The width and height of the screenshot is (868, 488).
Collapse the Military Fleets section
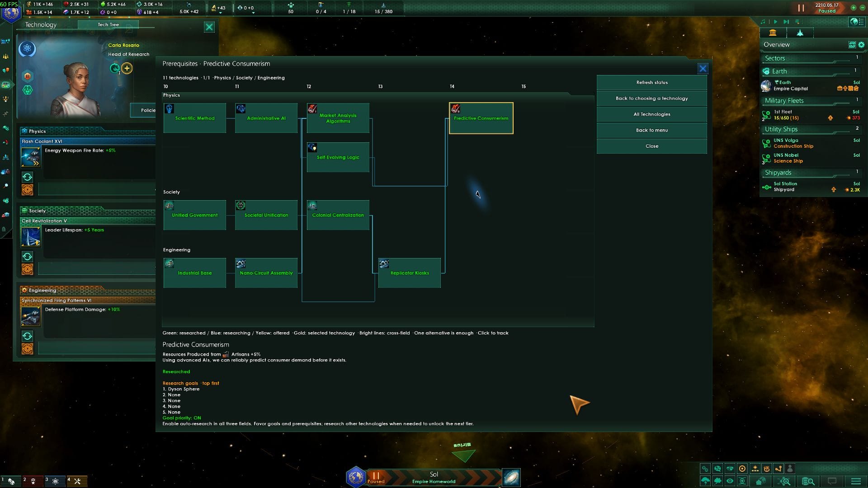click(x=811, y=101)
